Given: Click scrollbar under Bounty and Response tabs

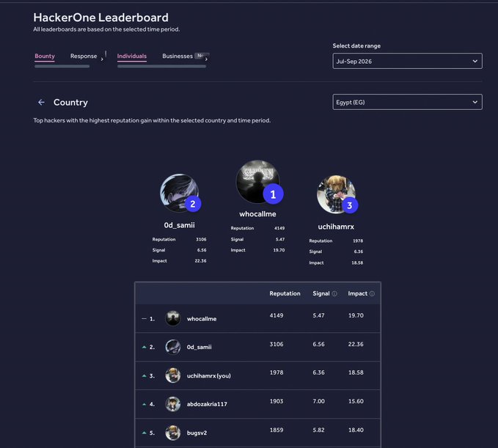Looking at the screenshot, I should [x=62, y=67].
